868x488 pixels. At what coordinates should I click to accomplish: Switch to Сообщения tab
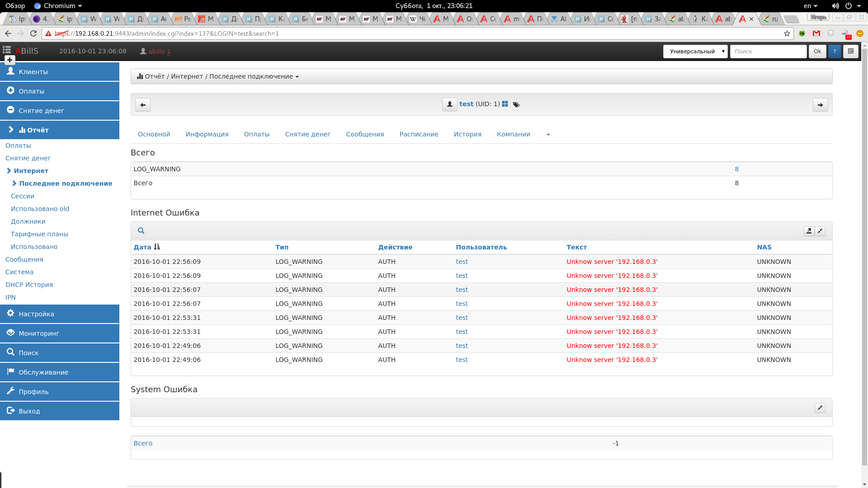click(365, 134)
